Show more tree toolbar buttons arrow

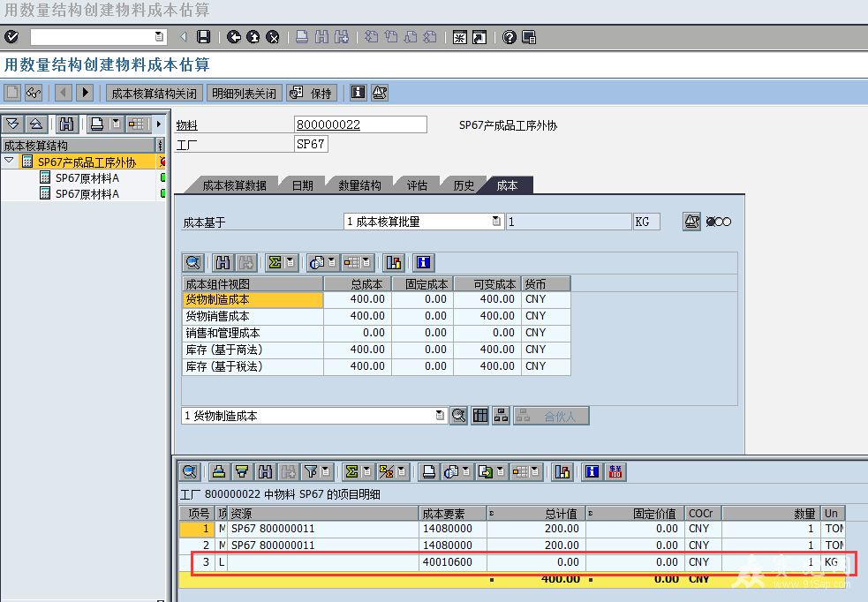(159, 124)
